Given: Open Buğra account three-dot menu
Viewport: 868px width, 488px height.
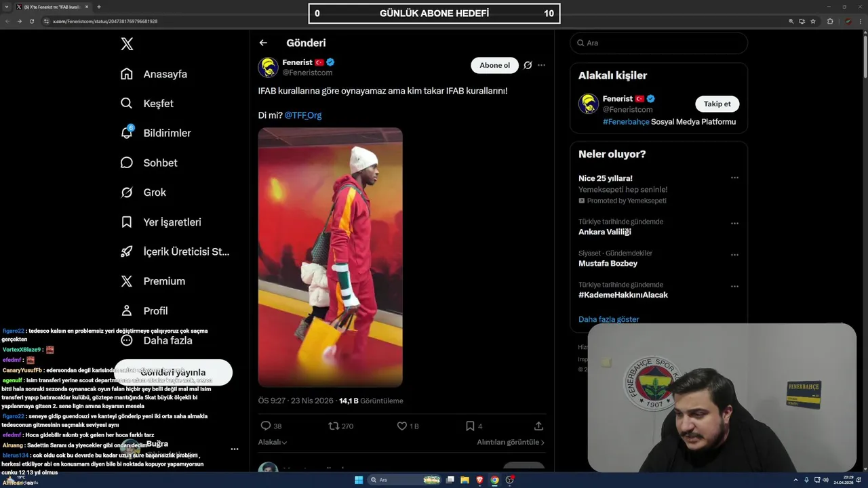Looking at the screenshot, I should pos(235,449).
